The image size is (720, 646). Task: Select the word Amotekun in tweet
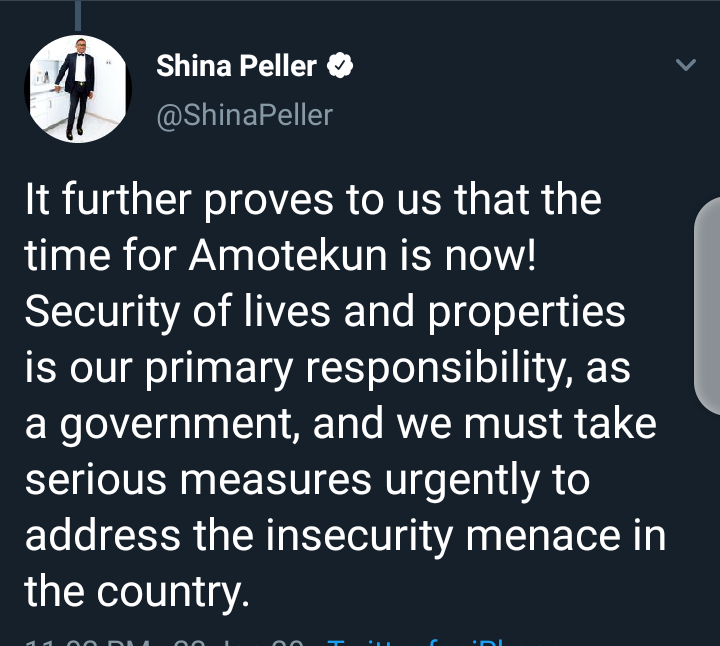288,255
